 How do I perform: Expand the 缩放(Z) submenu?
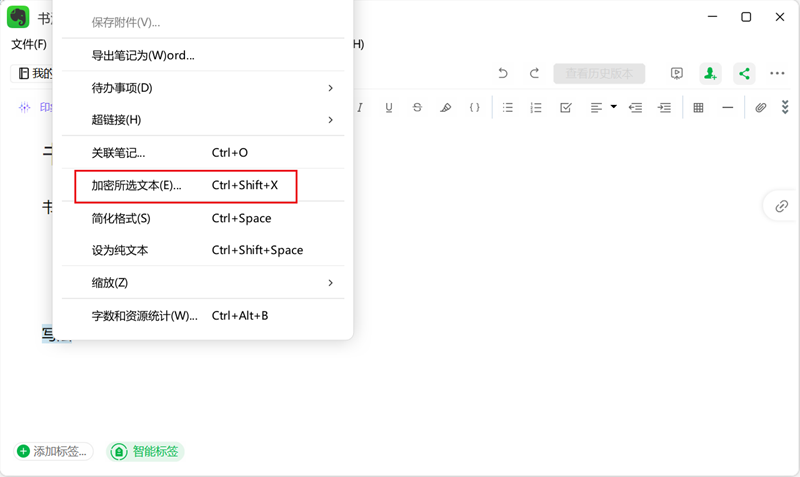click(x=203, y=283)
